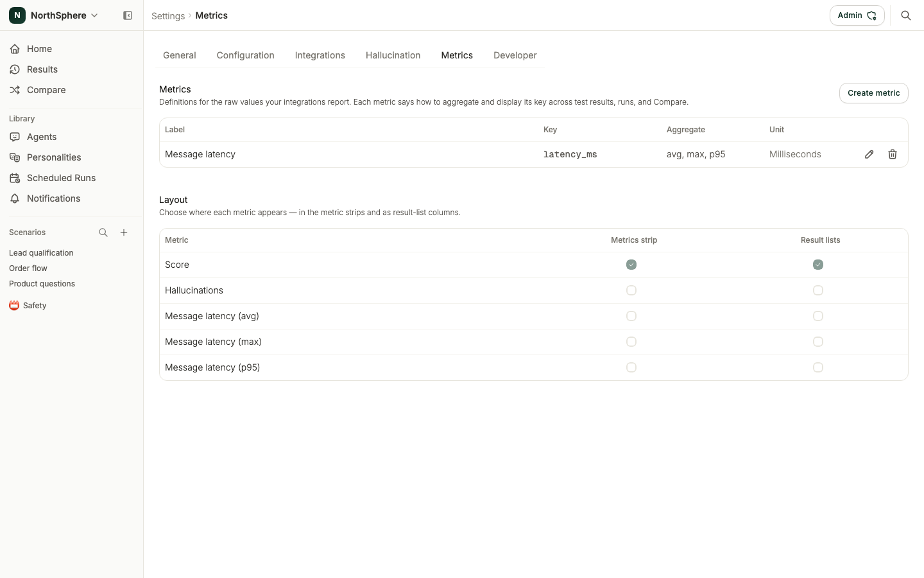Viewport: 924px width, 578px height.
Task: Enable Message latency (p95) Metrics strip
Action: pos(631,367)
